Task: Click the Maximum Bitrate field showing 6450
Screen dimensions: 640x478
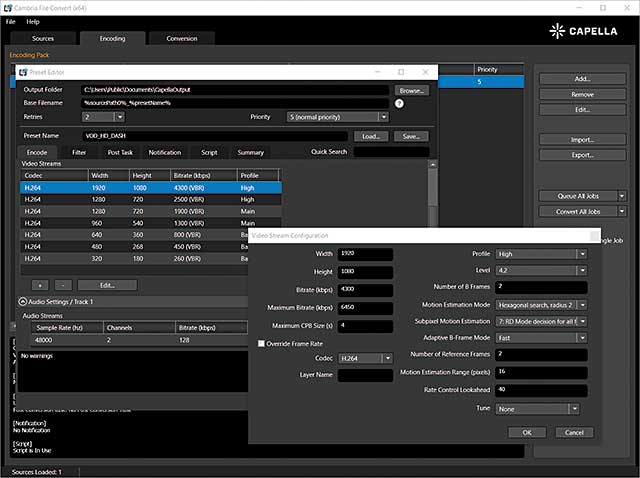Action: (365, 308)
